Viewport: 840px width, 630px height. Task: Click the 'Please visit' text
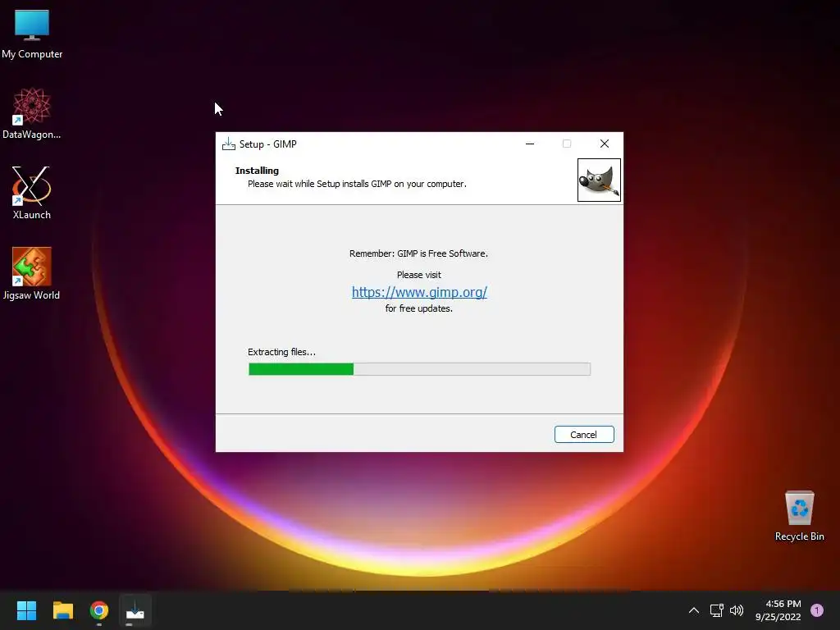[419, 275]
